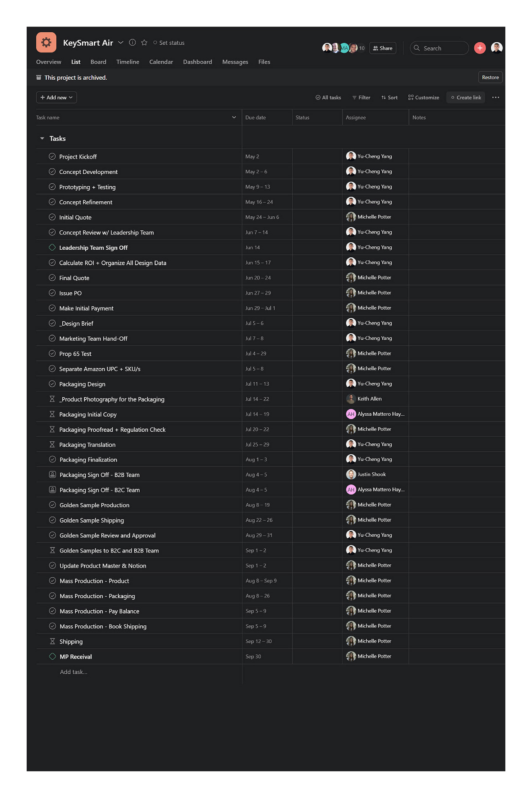Toggle completion check for Golden Sample Production
Viewport: 532px width, 798px height.
(52, 505)
